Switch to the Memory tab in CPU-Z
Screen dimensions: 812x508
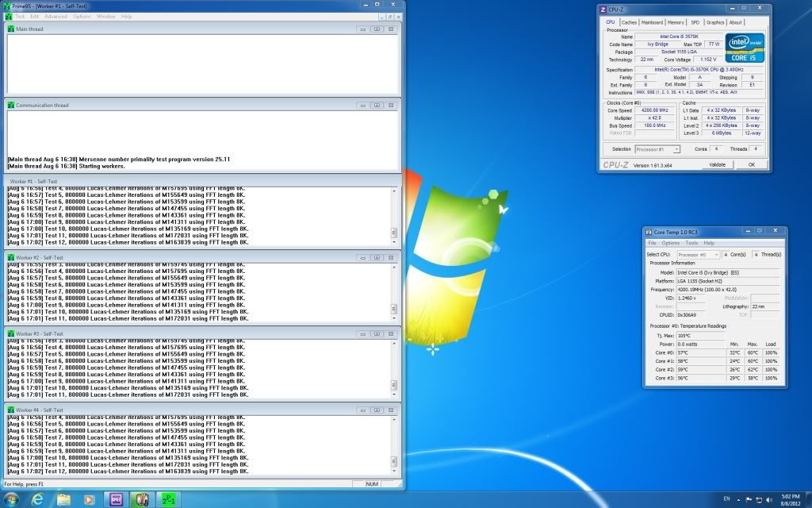click(676, 22)
